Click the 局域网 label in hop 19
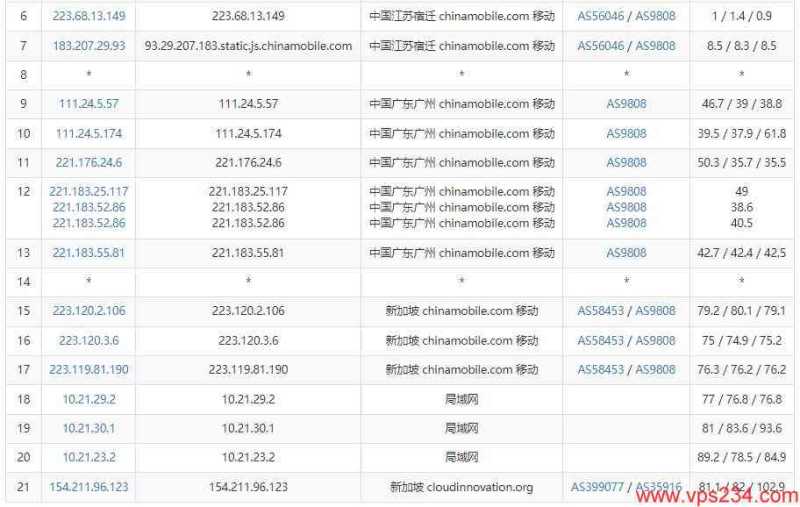This screenshot has width=800, height=507. pos(461,428)
